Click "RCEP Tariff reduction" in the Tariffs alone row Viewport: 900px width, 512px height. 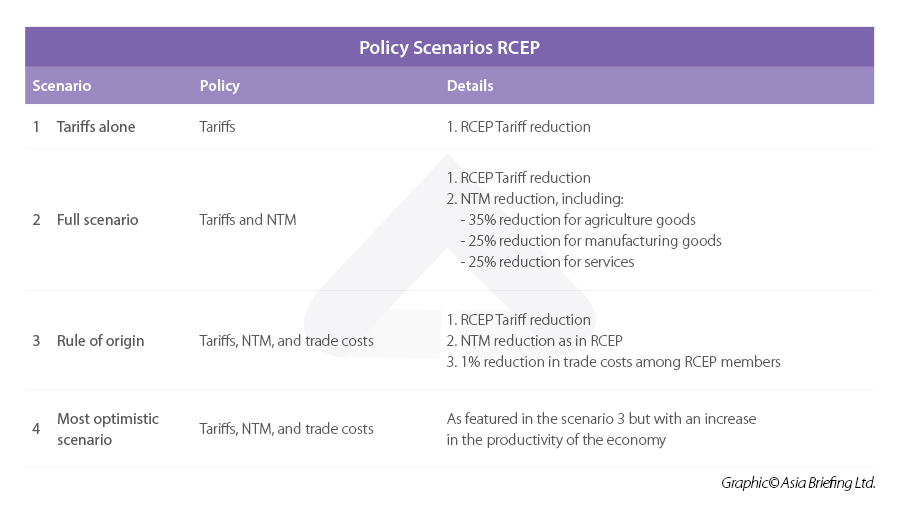coord(518,127)
